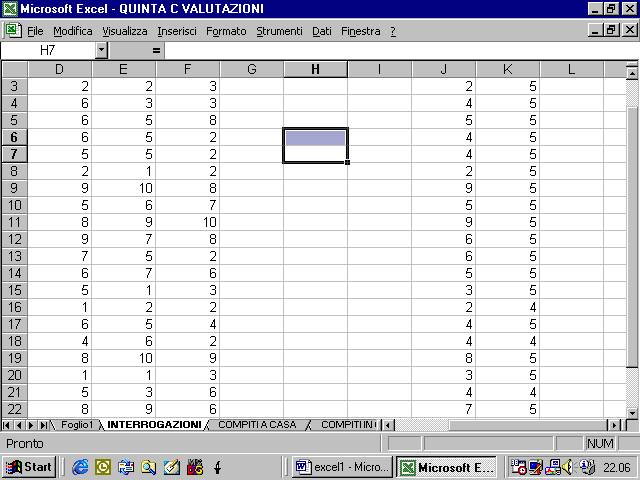Expand the Name Box dropdown arrow
The image size is (640, 480).
coord(101,50)
